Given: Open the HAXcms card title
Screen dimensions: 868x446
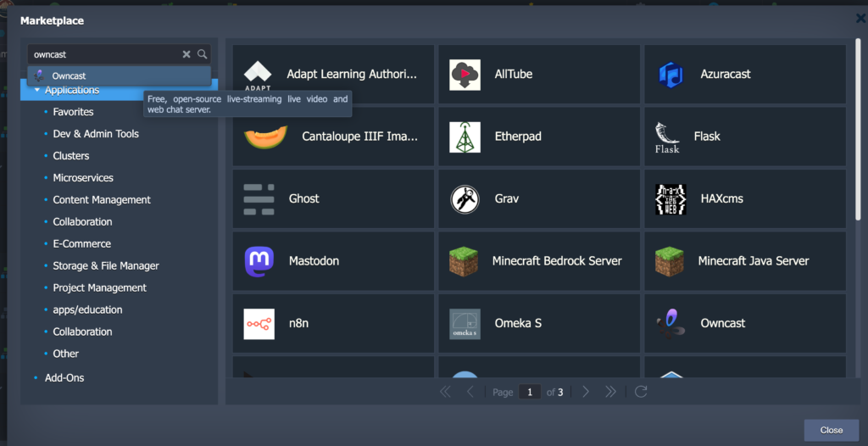Looking at the screenshot, I should point(722,198).
